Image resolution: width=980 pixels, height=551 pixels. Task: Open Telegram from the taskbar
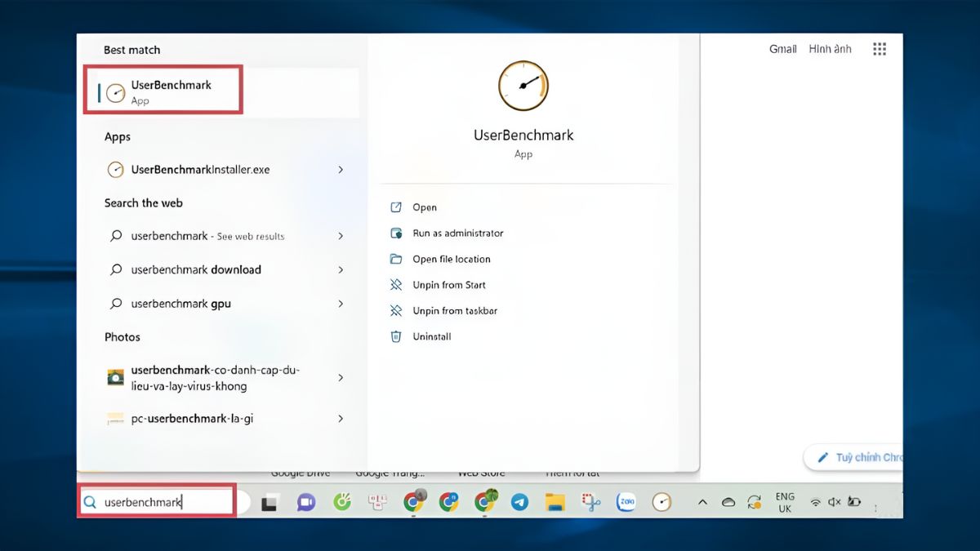519,502
